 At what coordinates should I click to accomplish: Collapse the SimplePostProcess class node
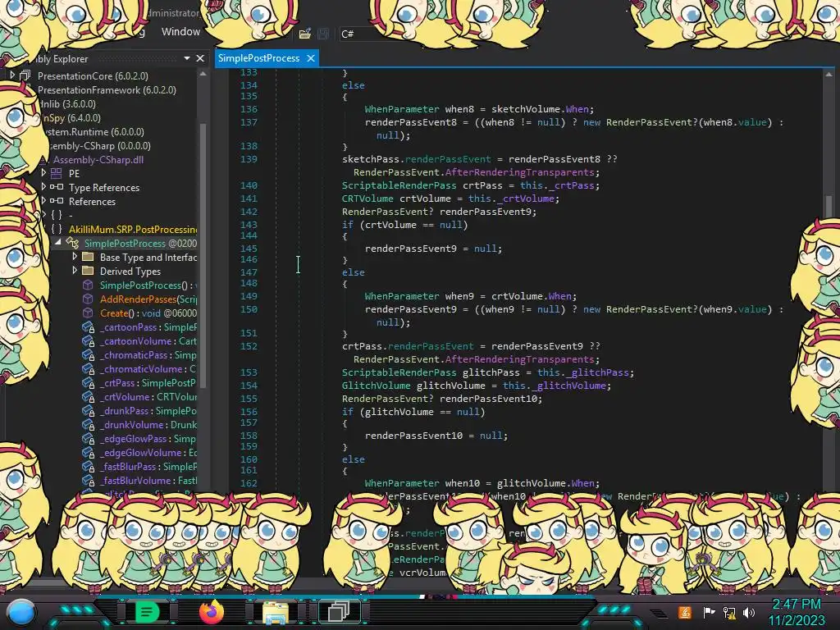[58, 243]
